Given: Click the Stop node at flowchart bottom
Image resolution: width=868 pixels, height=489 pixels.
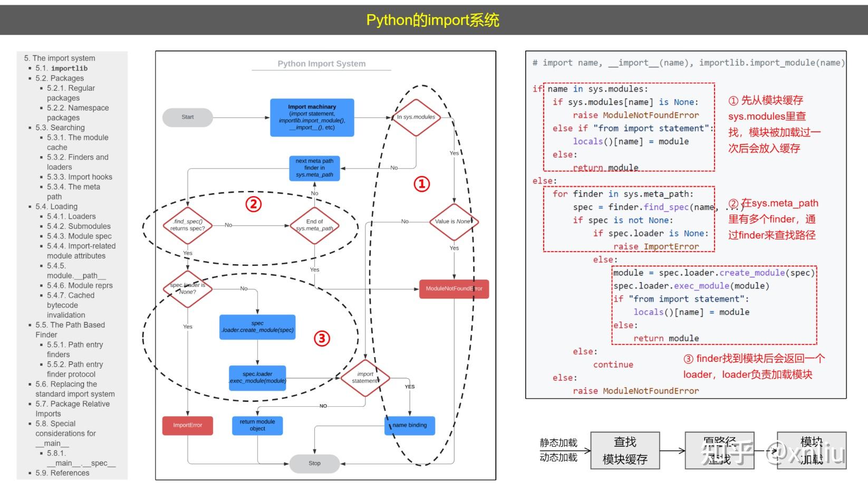Looking at the screenshot, I should tap(314, 463).
